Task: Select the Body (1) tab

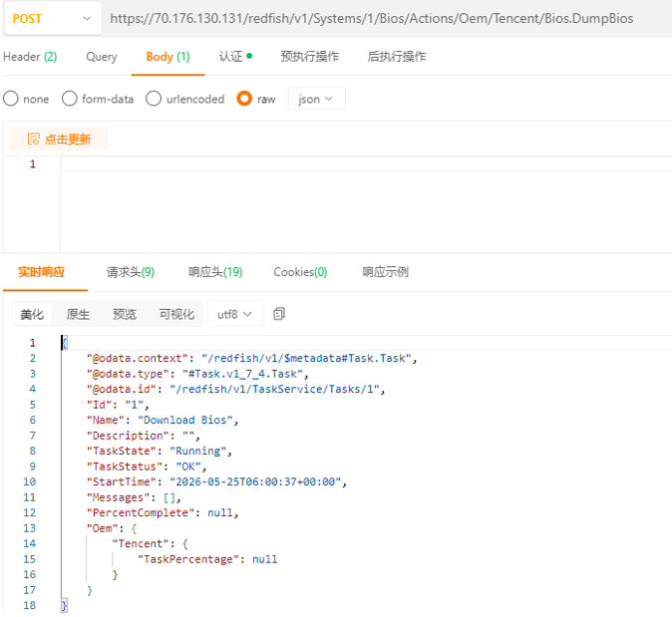Action: click(168, 57)
